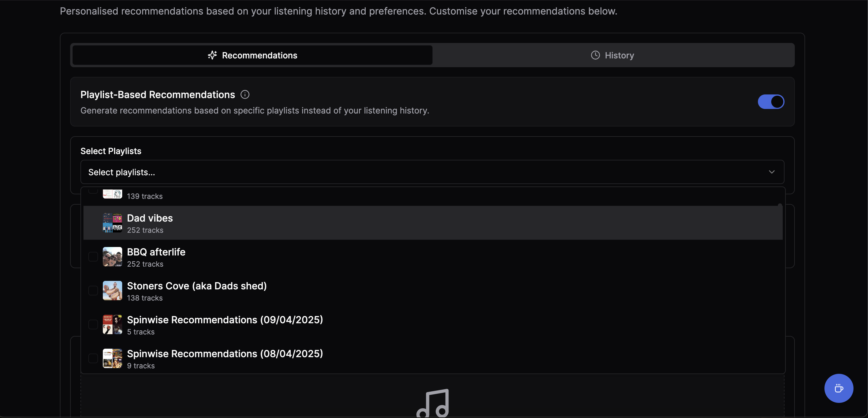Click the info icon beside Playlist-Based Recommendations
The width and height of the screenshot is (868, 418).
pyautogui.click(x=245, y=95)
